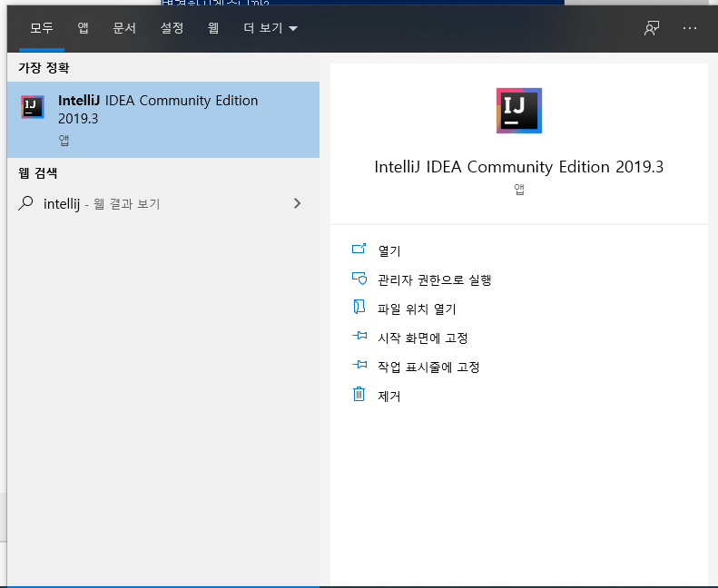Screen dimensions: 718x588
Task: Select the 설정 filter tab
Action: (172, 28)
